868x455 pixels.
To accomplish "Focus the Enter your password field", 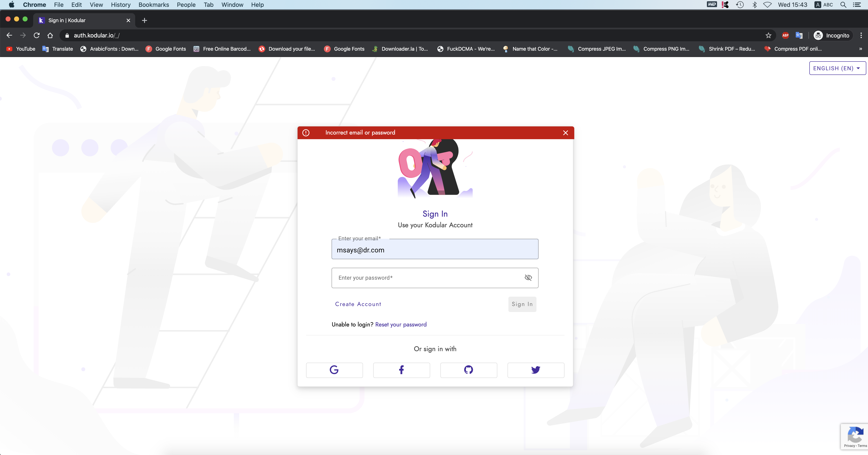I will (x=425, y=278).
